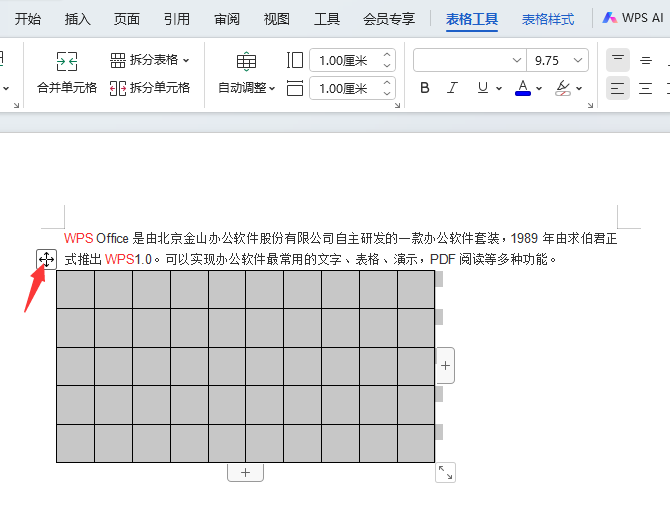The image size is (670, 521).
Task: Open font settings dialog launcher
Action: (x=590, y=105)
